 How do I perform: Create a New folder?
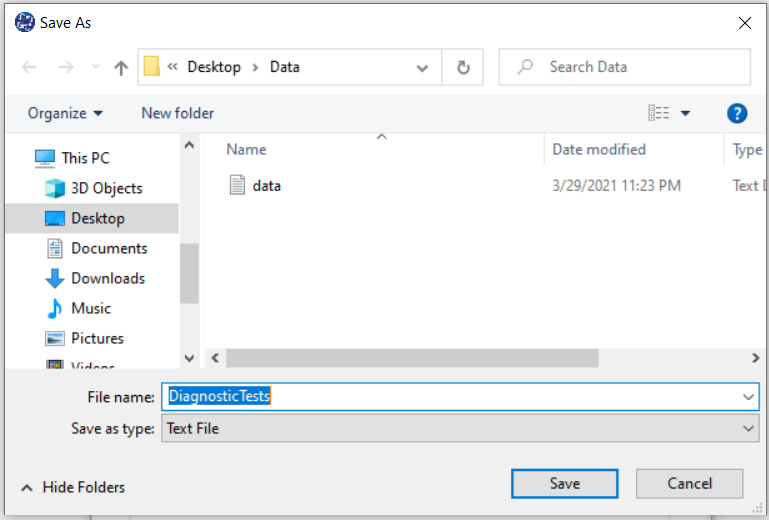point(178,113)
